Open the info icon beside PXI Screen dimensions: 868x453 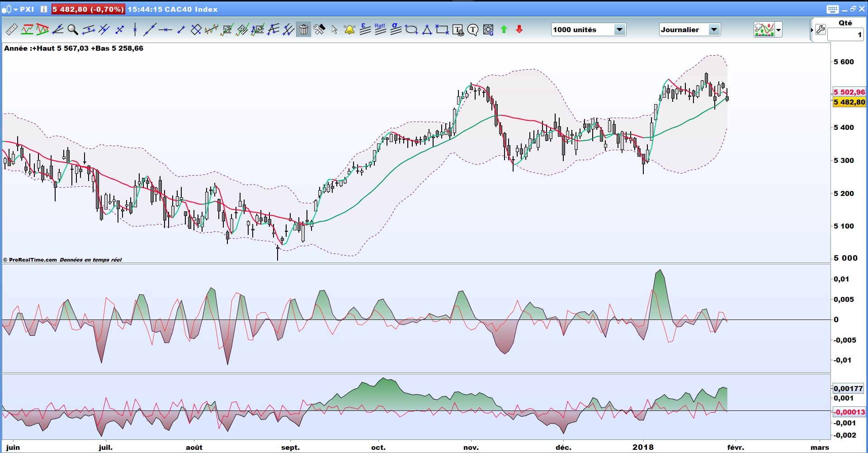point(44,9)
